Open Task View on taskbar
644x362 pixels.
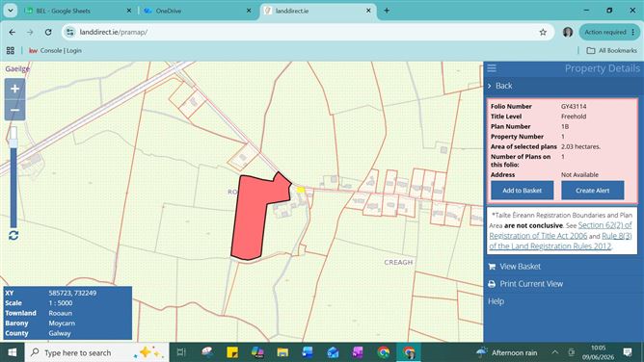click(x=180, y=352)
